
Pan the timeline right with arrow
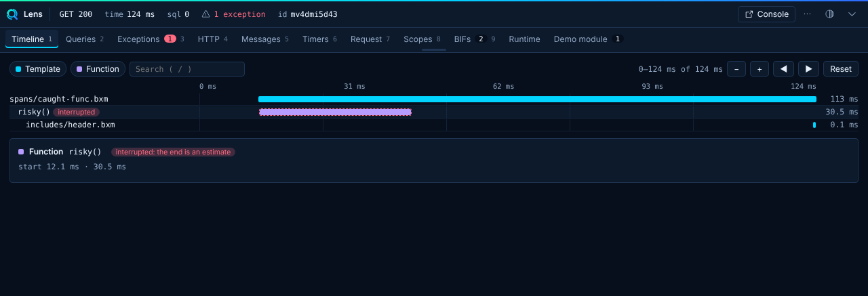tap(808, 69)
